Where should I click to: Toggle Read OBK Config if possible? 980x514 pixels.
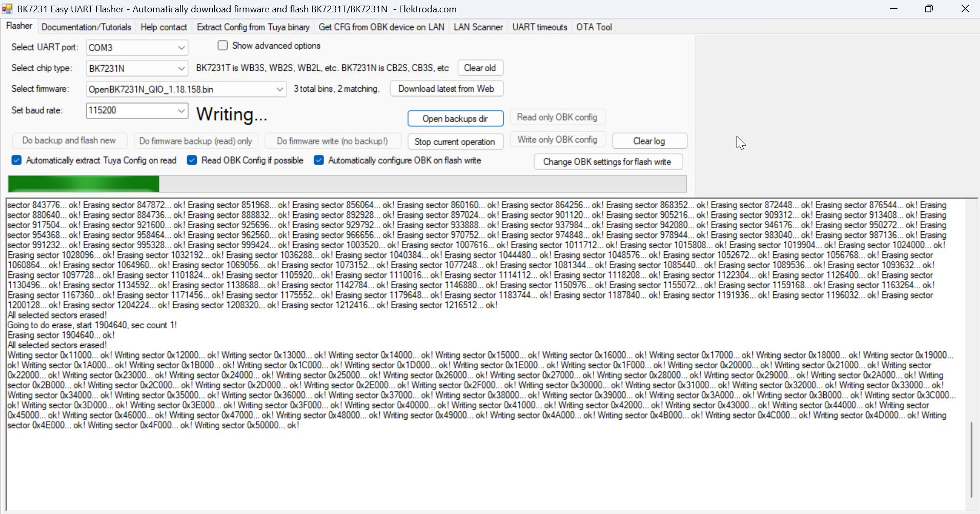point(192,161)
